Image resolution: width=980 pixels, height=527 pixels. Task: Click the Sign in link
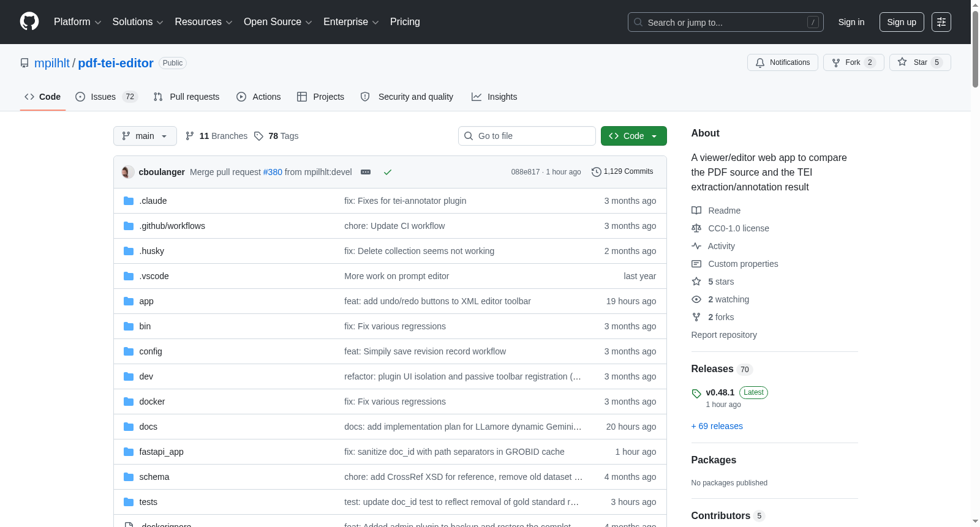tap(851, 22)
